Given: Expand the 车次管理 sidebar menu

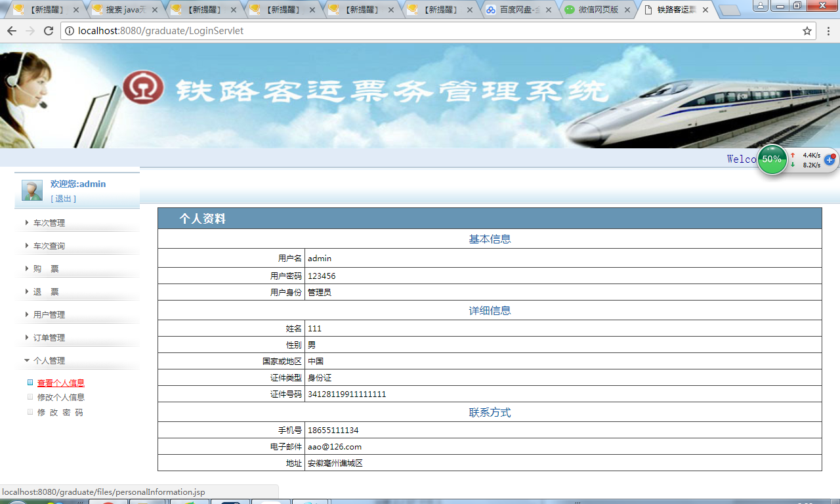Looking at the screenshot, I should tap(49, 222).
